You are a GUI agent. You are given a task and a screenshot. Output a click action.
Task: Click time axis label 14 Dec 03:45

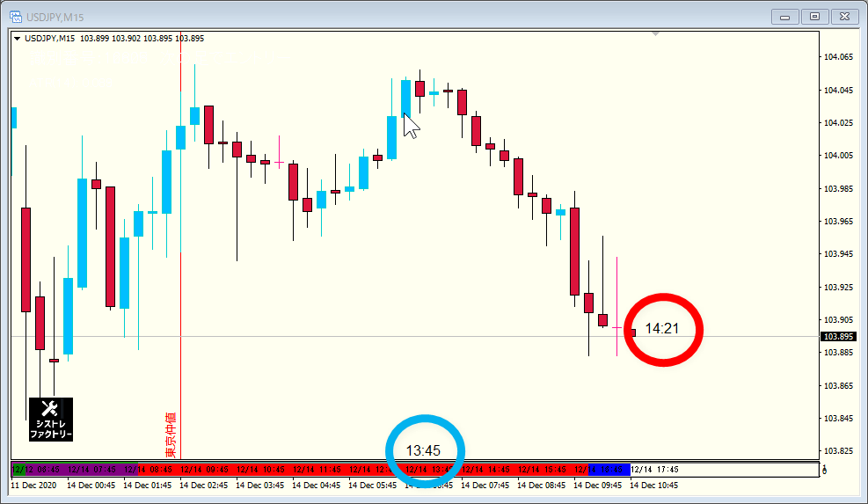259,486
